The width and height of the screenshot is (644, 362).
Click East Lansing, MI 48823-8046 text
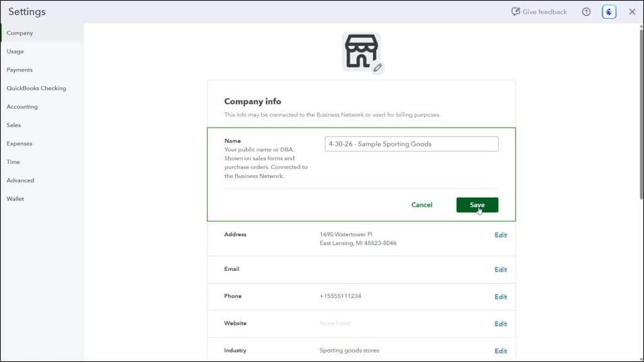click(358, 243)
